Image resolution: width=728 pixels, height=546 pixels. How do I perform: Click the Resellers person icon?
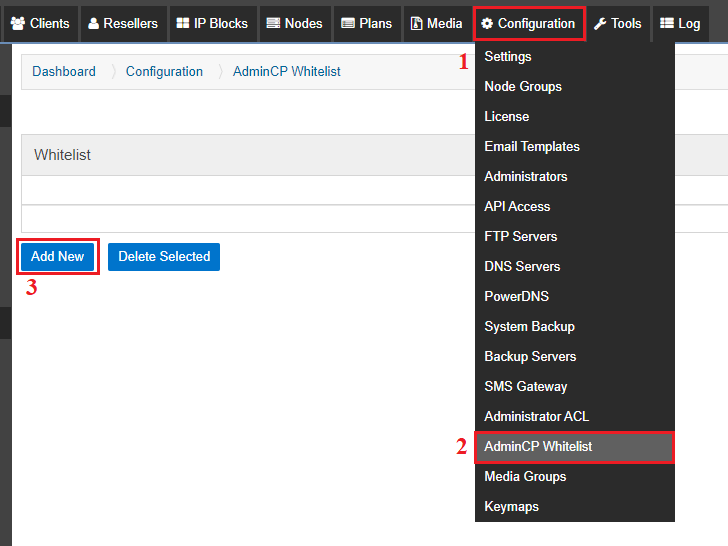pos(94,23)
